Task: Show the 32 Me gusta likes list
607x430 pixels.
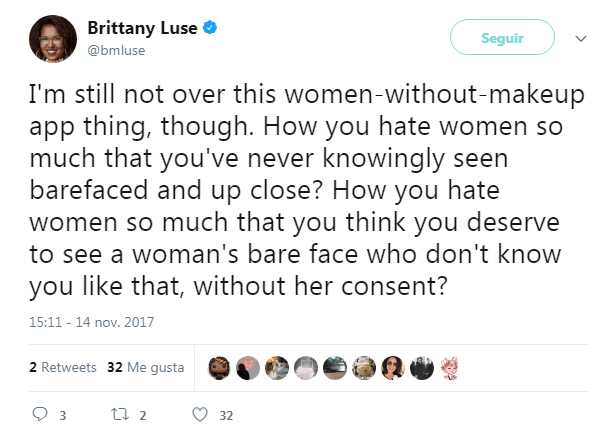Action: tap(145, 367)
